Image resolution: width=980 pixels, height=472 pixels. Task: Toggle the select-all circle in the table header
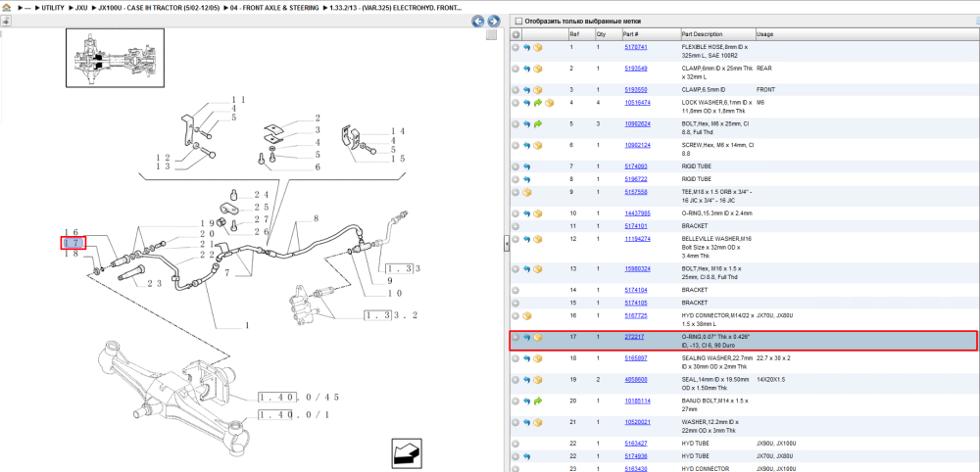tap(515, 34)
